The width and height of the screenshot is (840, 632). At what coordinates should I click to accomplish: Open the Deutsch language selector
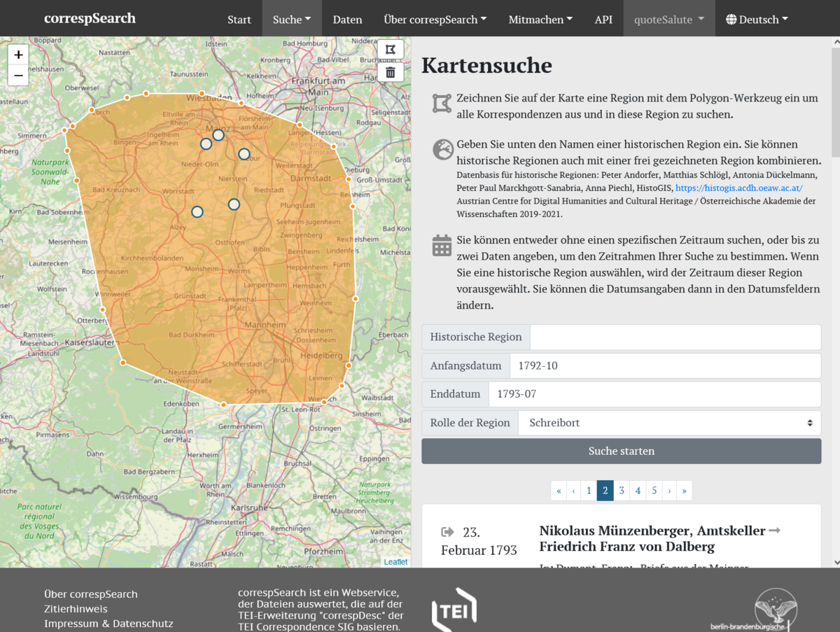[x=757, y=19]
